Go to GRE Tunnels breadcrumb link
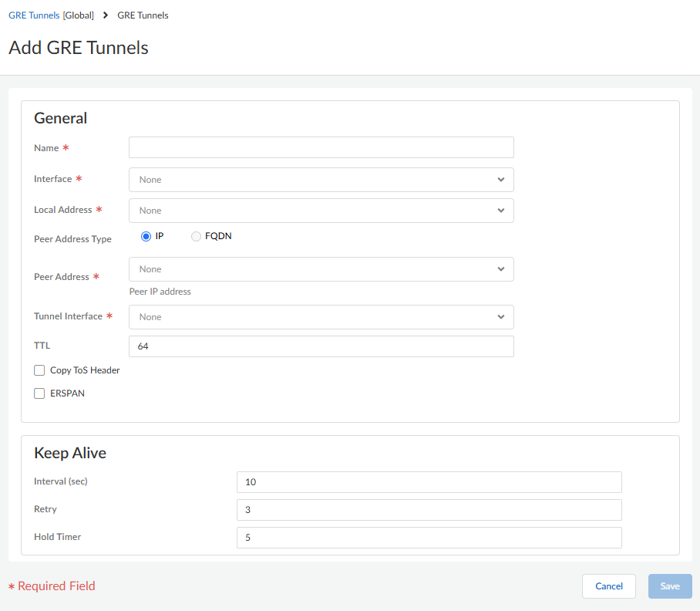 34,15
